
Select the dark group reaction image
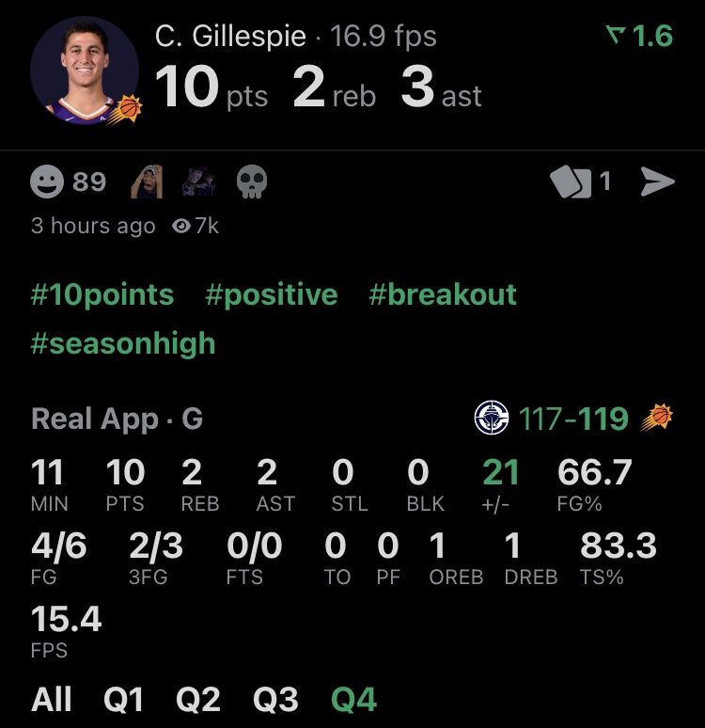[x=199, y=182]
